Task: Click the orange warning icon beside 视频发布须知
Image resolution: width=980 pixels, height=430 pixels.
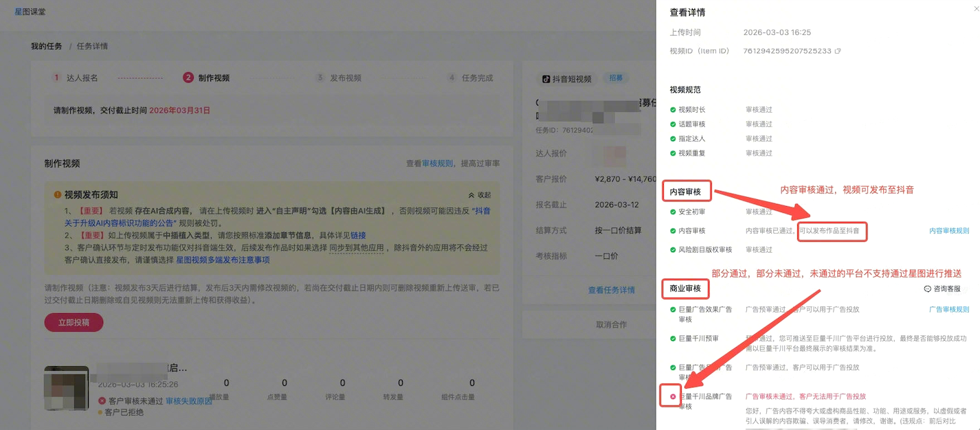Action: coord(58,195)
